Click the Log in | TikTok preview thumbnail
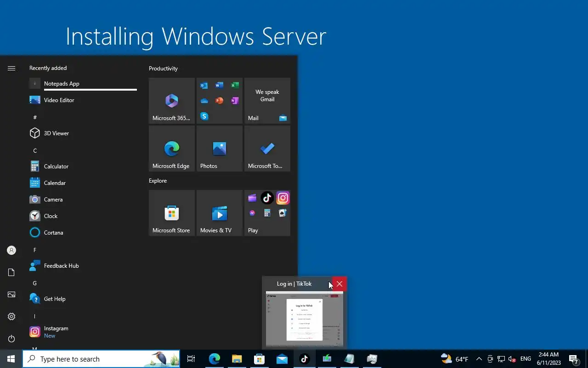Screen dimensions: 588x368 point(305,319)
